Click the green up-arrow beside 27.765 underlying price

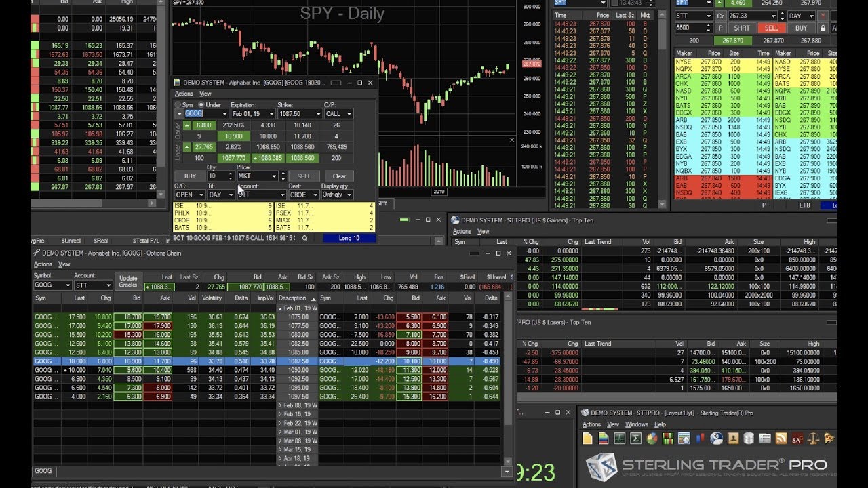(x=187, y=147)
